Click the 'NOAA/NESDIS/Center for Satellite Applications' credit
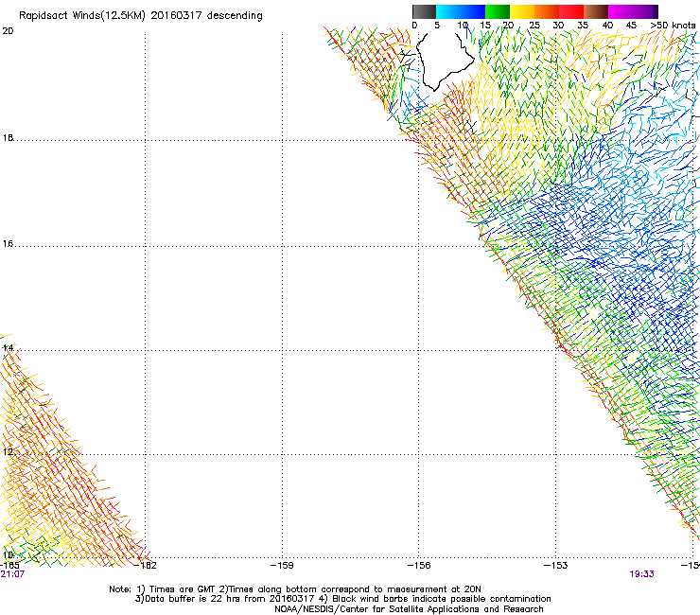 409,609
